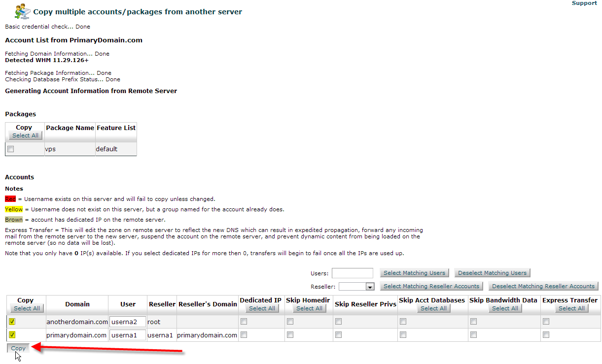Check Skip Acct Databases for primarydomain.com

click(403, 335)
